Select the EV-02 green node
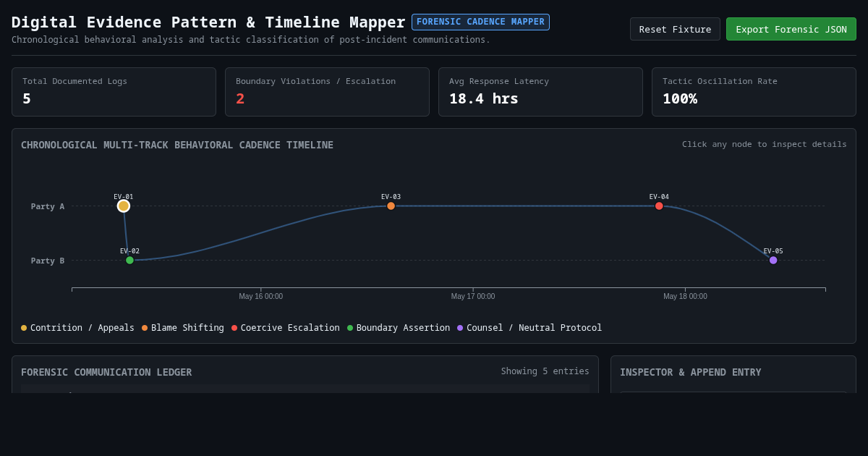 point(130,261)
